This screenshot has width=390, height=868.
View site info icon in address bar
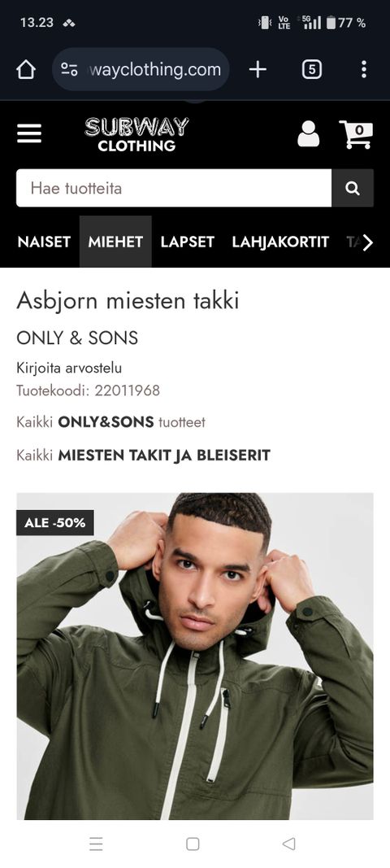pos(69,69)
